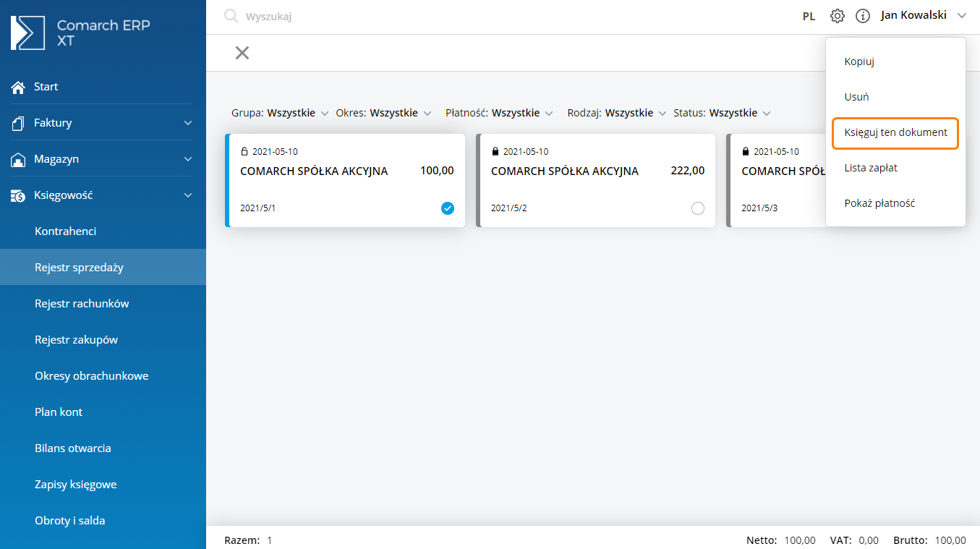This screenshot has width=980, height=549.
Task: Click the information icon in top bar
Action: pyautogui.click(x=862, y=16)
